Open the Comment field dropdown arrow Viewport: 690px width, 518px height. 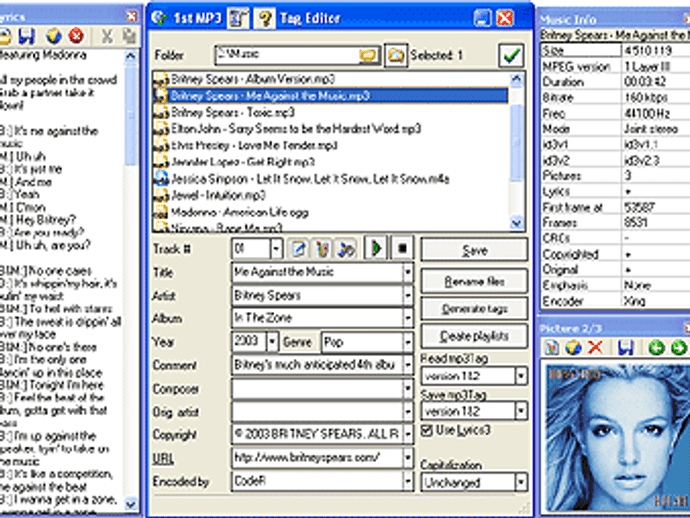408,365
